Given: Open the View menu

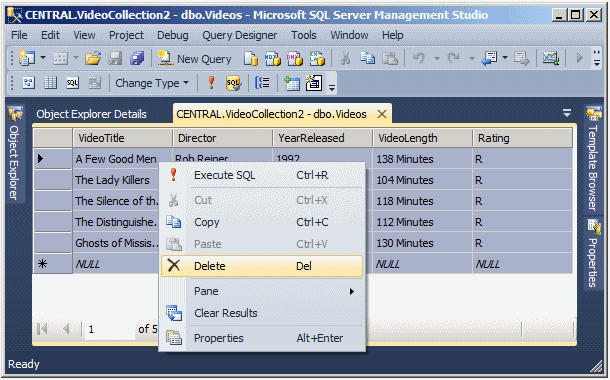Looking at the screenshot, I should tap(84, 35).
